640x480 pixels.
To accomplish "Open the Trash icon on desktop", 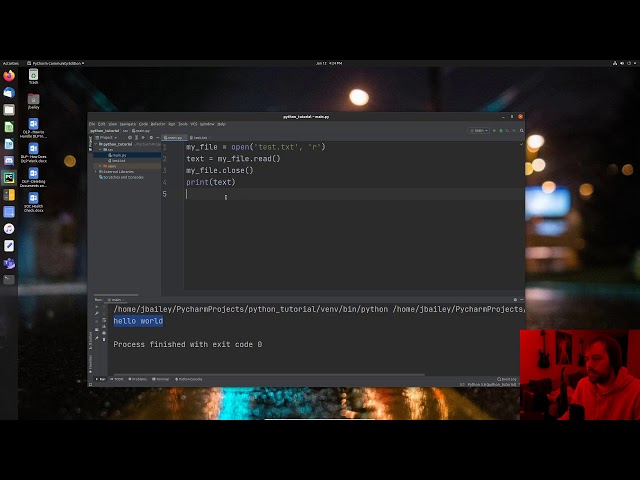I will coord(33,76).
